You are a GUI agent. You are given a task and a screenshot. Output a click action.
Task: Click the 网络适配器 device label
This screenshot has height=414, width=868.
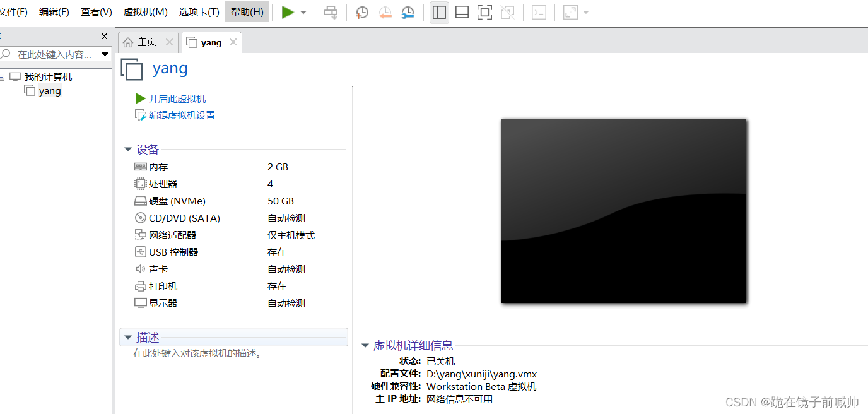click(173, 235)
